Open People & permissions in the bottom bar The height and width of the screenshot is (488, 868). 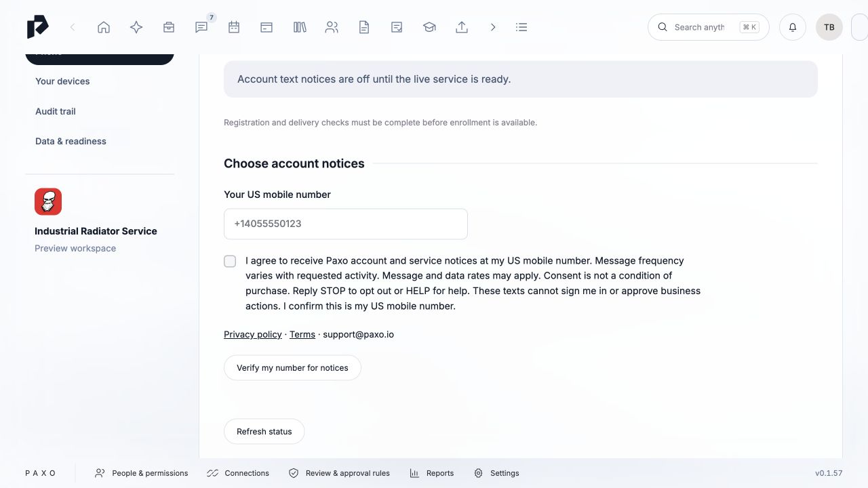coord(141,473)
